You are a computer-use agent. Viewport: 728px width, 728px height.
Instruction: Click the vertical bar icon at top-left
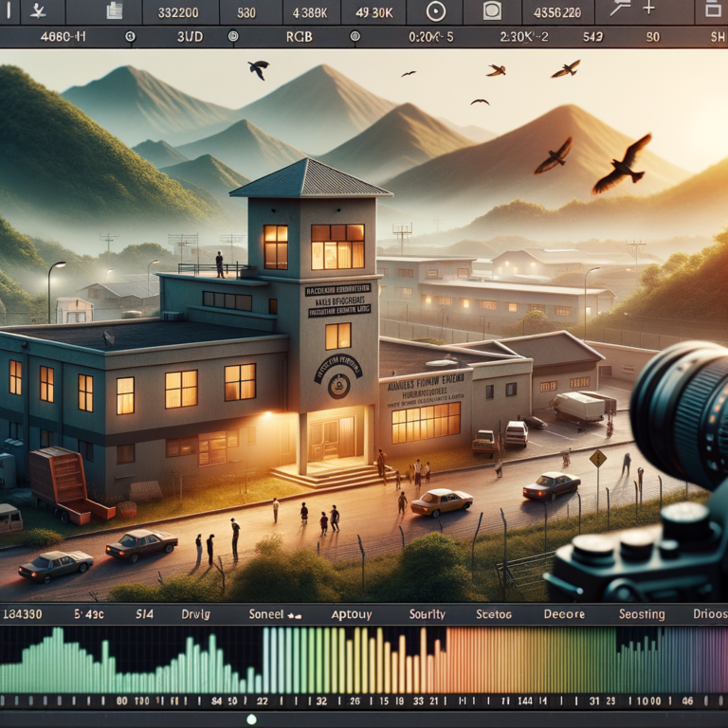(7, 11)
